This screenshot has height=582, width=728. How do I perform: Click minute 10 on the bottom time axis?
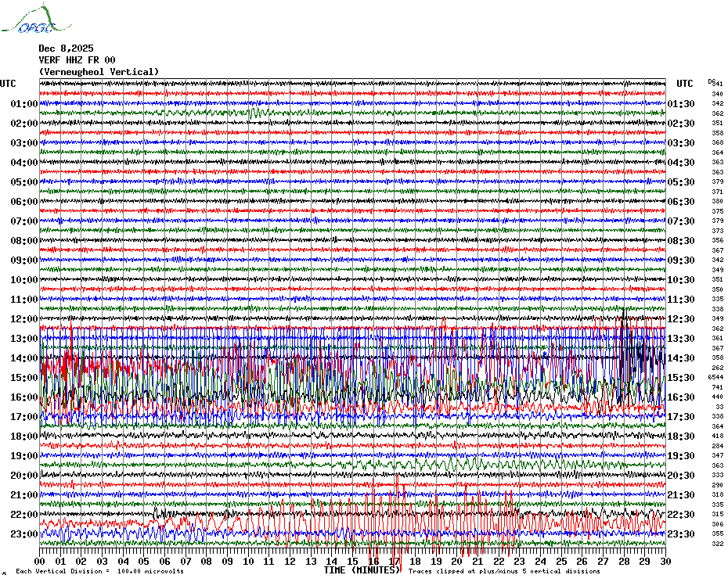[248, 562]
